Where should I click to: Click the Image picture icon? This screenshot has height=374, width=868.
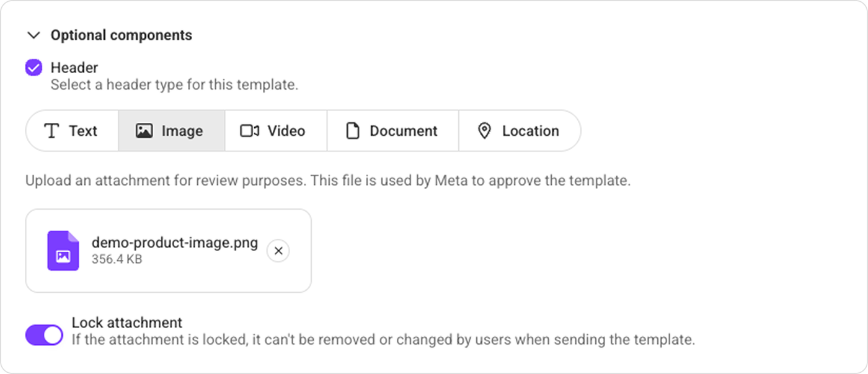(x=144, y=131)
